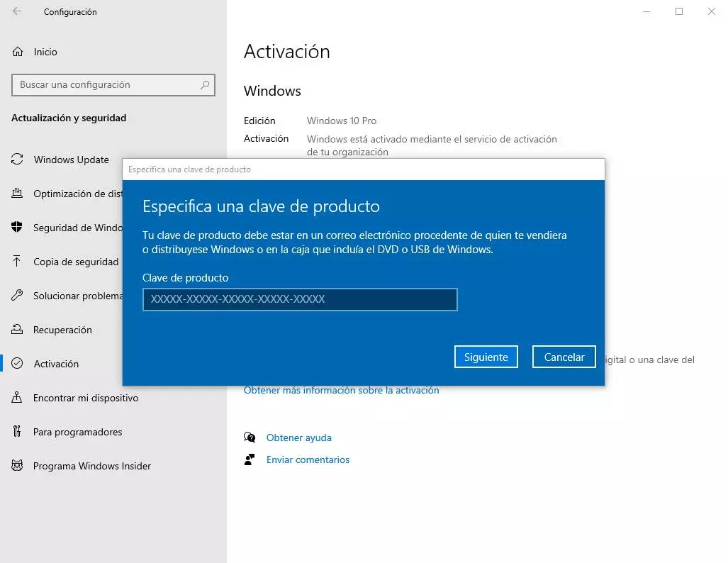728x563 pixels.
Task: Open Para programadores settings
Action: point(77,432)
